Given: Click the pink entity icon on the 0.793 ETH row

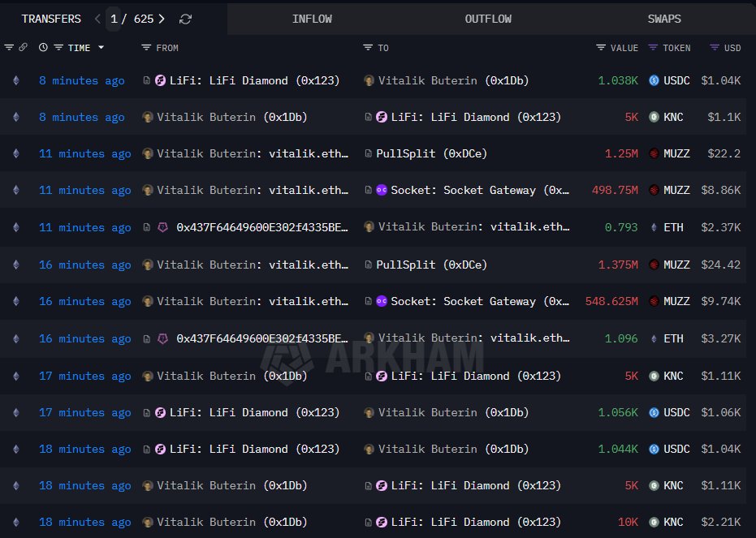Looking at the screenshot, I should [163, 227].
